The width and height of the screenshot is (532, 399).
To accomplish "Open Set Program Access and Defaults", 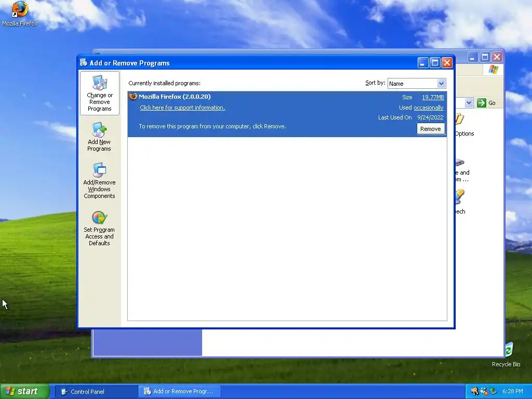I will pyautogui.click(x=99, y=229).
